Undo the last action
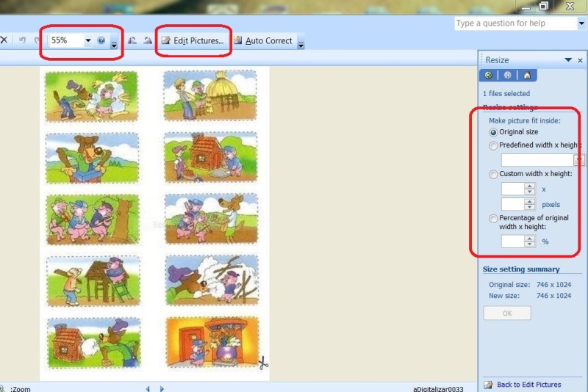This screenshot has width=588, height=392. [x=23, y=40]
